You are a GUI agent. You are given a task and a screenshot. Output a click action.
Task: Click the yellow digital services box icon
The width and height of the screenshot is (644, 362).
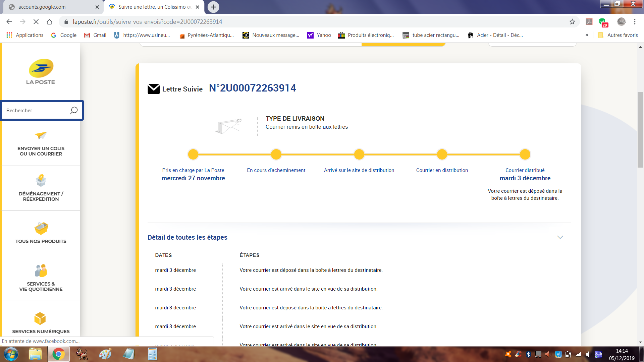coord(40,318)
